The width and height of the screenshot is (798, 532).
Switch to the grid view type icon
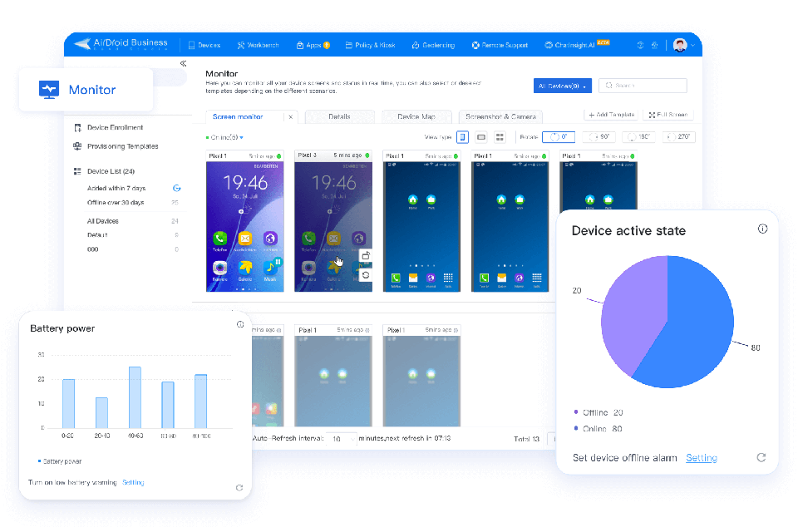pyautogui.click(x=500, y=137)
